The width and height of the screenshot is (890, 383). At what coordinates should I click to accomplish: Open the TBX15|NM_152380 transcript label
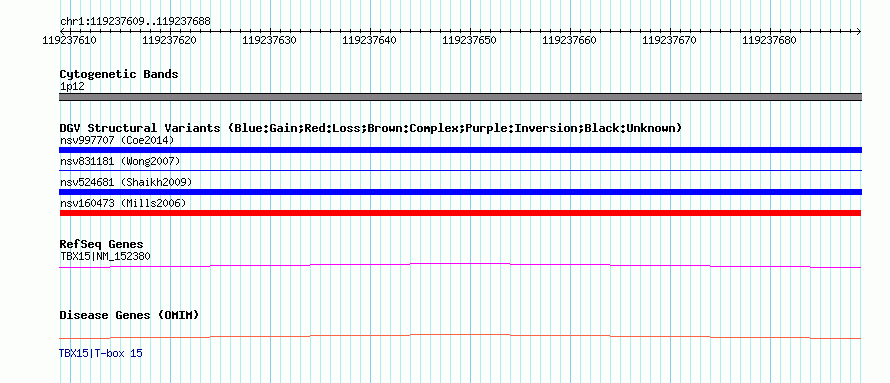pos(105,256)
